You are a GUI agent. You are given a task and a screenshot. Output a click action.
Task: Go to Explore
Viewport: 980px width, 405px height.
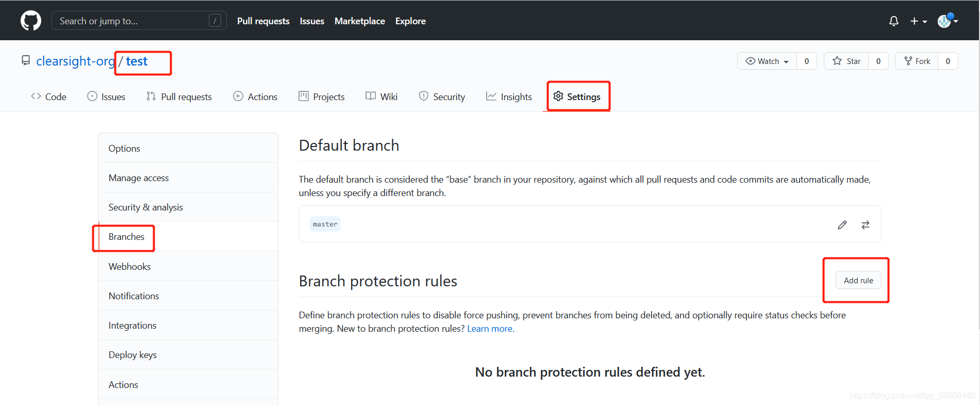pyautogui.click(x=410, y=21)
